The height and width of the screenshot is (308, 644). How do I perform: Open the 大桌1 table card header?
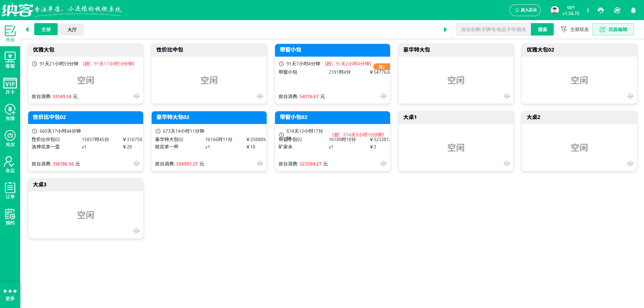click(x=456, y=117)
